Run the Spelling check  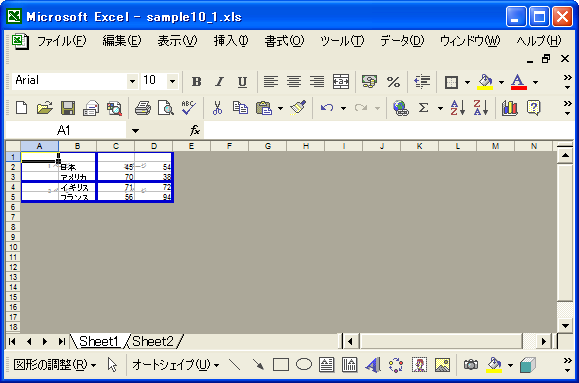pos(189,108)
